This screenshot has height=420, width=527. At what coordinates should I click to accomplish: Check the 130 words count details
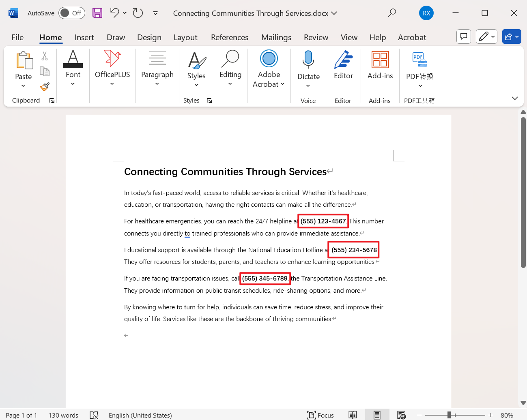(x=63, y=415)
